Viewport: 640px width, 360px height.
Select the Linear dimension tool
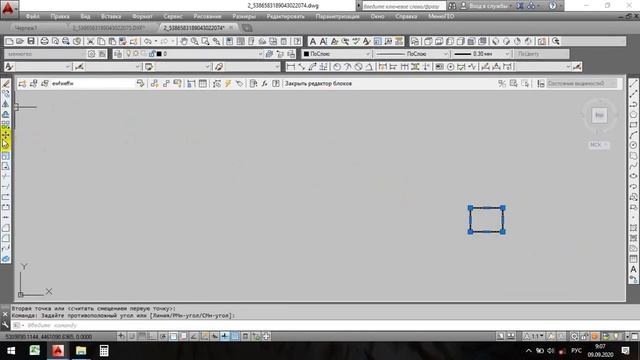(291, 67)
